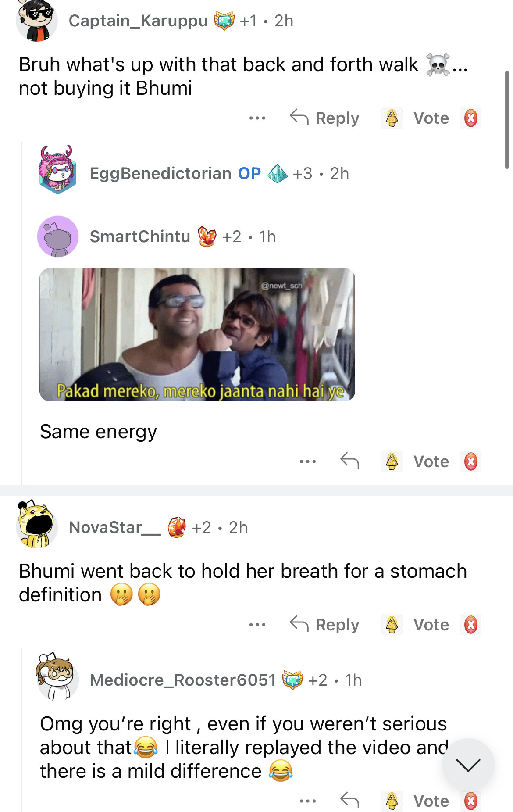Reply to NovaStar__'s comment

pyautogui.click(x=325, y=624)
